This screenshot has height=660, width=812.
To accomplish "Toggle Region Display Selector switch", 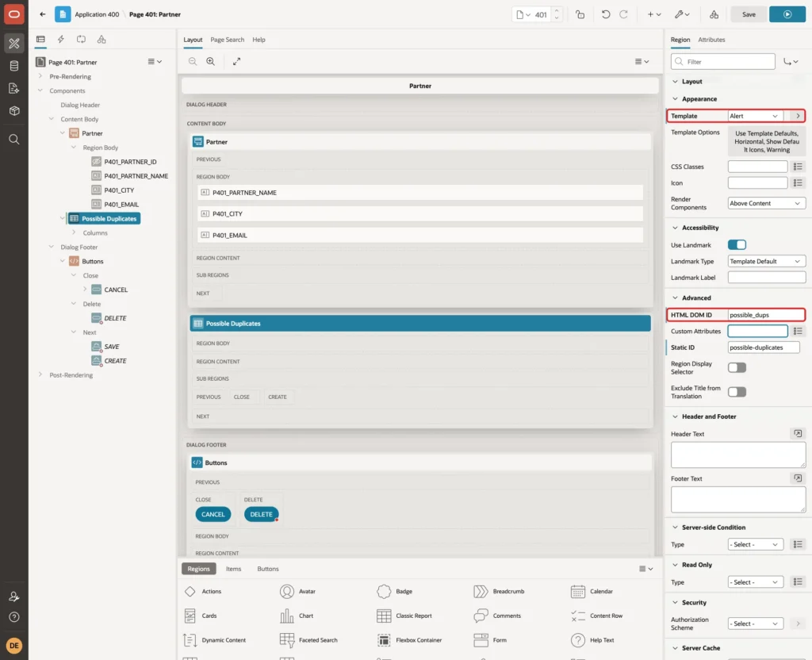I will [x=737, y=367].
